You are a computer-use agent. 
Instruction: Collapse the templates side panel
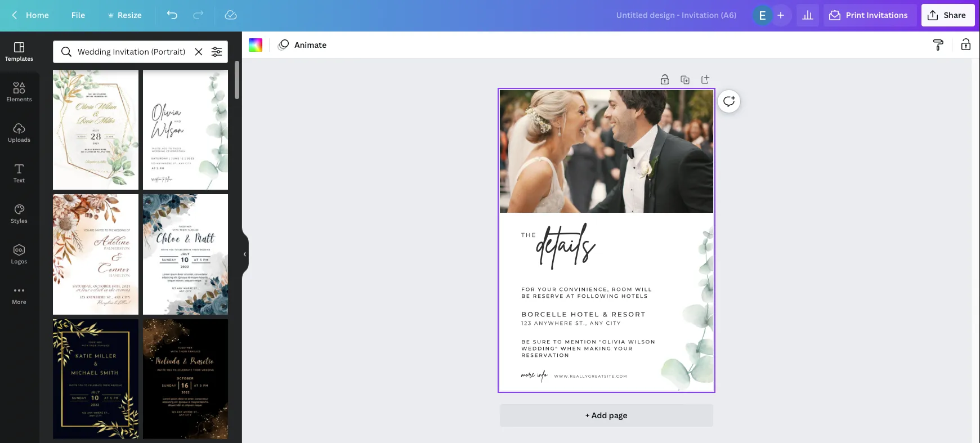245,254
